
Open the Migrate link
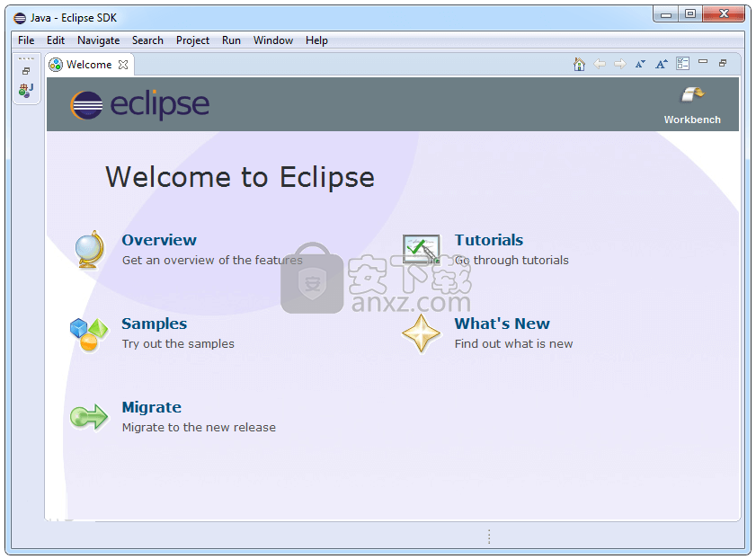(152, 407)
